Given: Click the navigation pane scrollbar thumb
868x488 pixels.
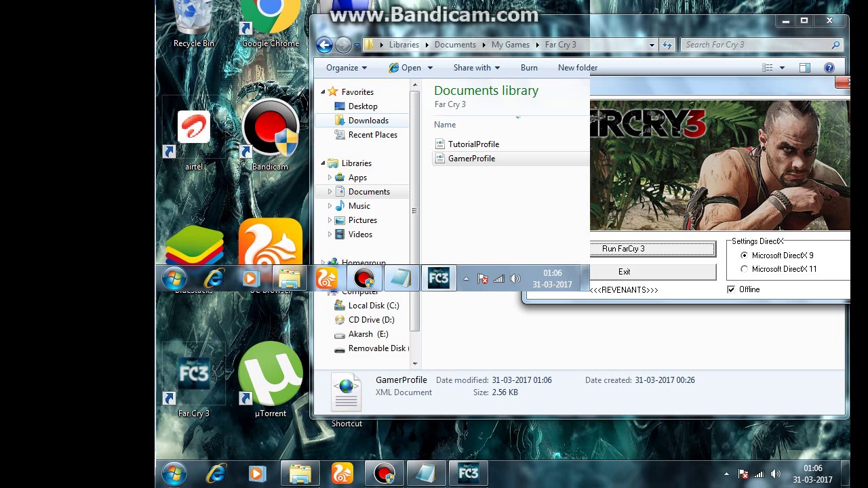Looking at the screenshot, I should 414,211.
